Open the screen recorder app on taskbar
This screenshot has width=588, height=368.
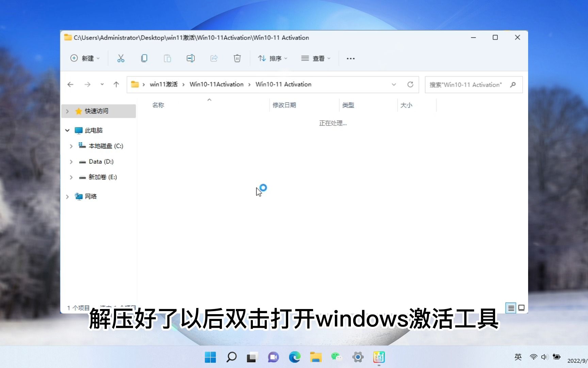pos(379,357)
